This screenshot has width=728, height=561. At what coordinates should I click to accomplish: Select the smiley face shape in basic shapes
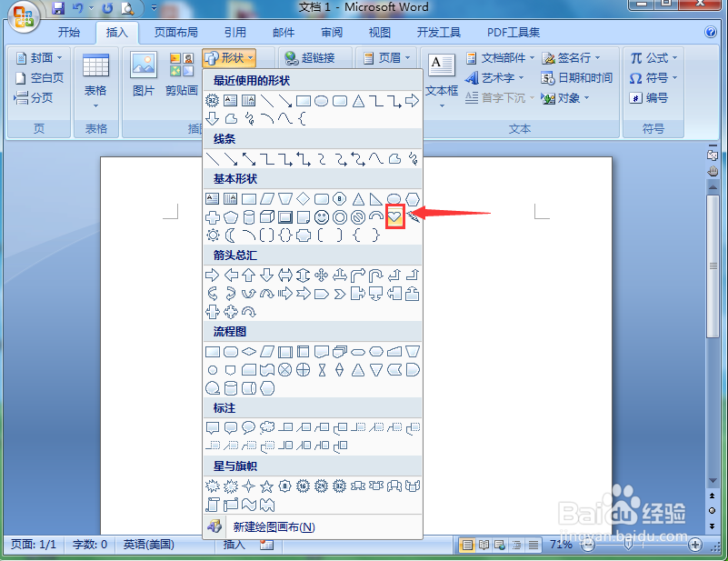322,217
